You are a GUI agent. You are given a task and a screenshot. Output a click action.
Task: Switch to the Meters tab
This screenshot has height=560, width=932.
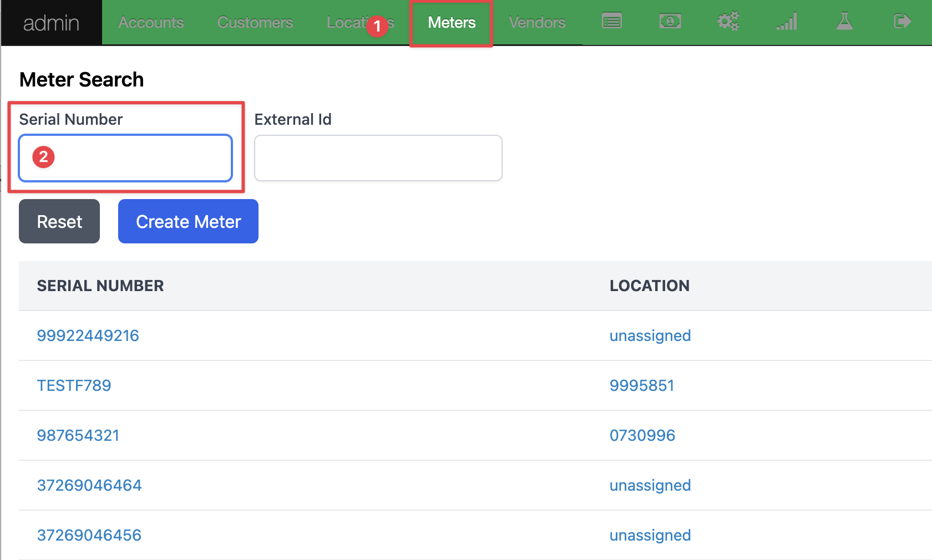coord(452,23)
